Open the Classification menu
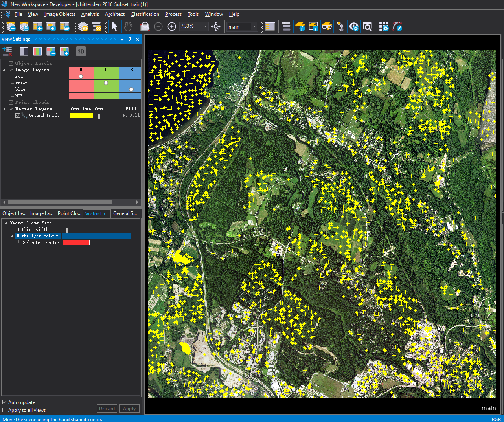 point(145,14)
